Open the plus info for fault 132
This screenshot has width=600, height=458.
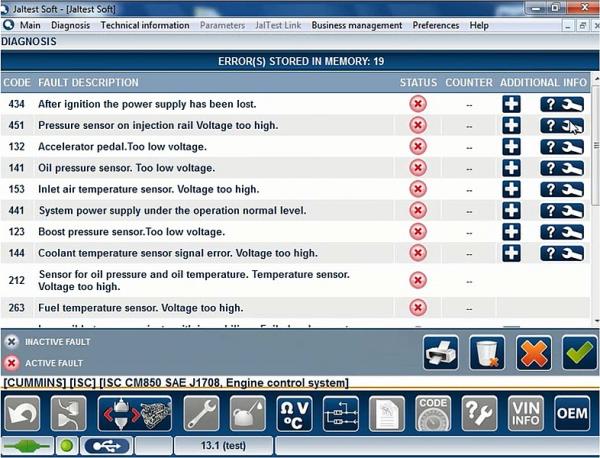(511, 147)
